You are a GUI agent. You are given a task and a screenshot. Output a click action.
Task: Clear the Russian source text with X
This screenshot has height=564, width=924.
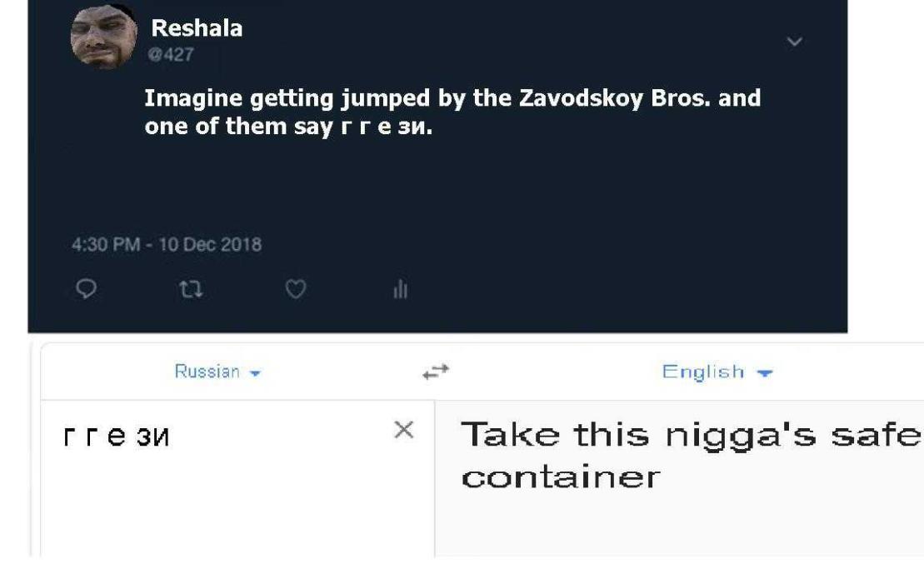click(x=403, y=430)
